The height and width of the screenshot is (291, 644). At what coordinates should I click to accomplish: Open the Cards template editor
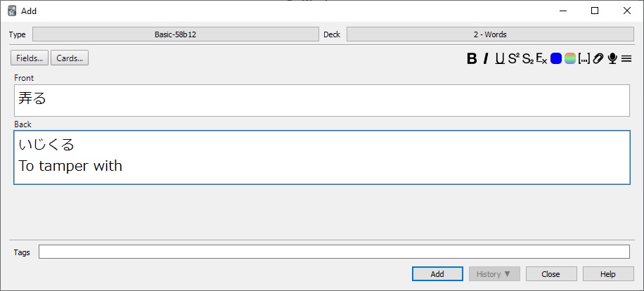tap(69, 58)
